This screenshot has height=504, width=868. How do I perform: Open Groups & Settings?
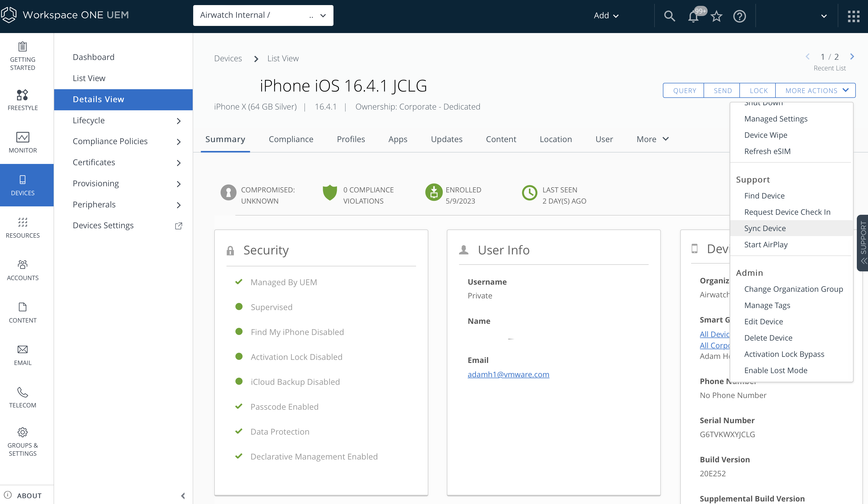[23, 442]
